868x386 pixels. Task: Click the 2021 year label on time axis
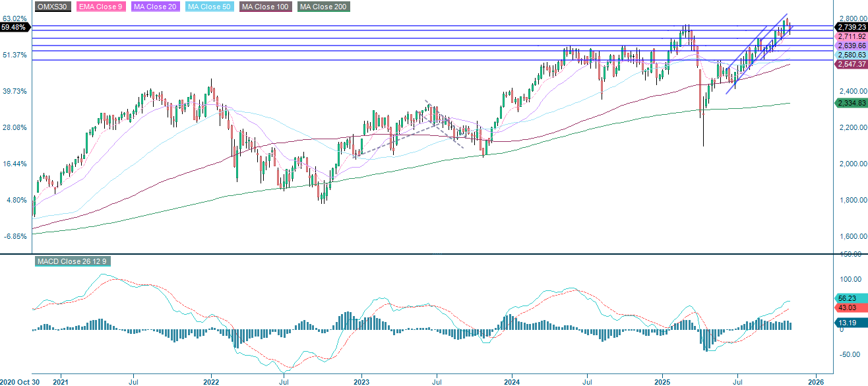pyautogui.click(x=60, y=381)
